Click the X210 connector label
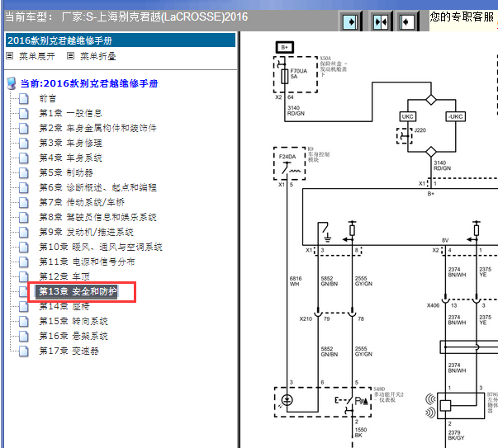Screen dimensions: 498x448 point(306,318)
